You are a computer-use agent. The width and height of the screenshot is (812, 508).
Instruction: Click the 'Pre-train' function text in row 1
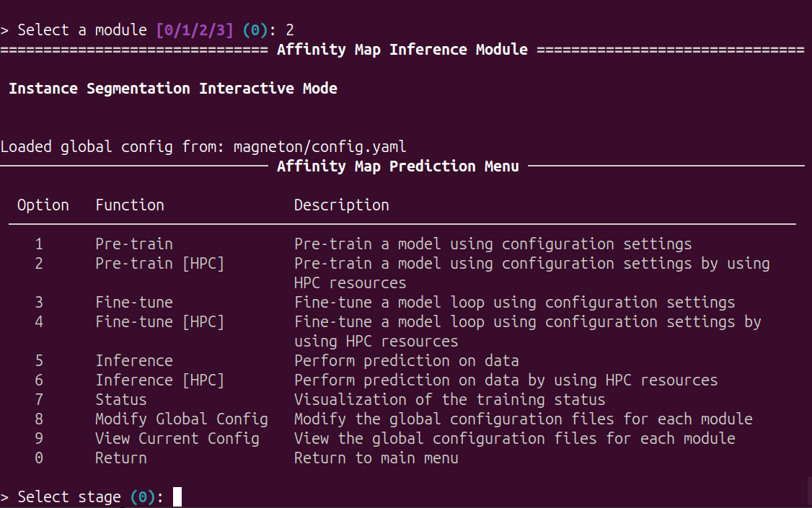(134, 244)
